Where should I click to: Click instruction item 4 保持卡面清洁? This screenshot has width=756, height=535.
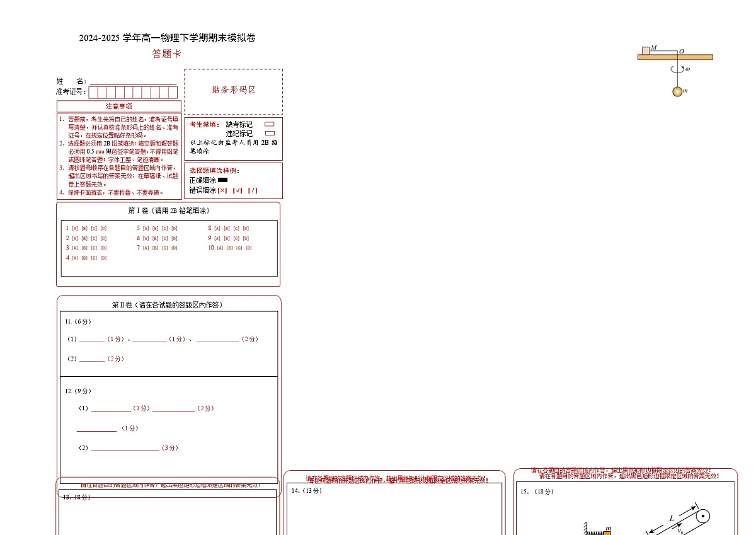coord(111,193)
